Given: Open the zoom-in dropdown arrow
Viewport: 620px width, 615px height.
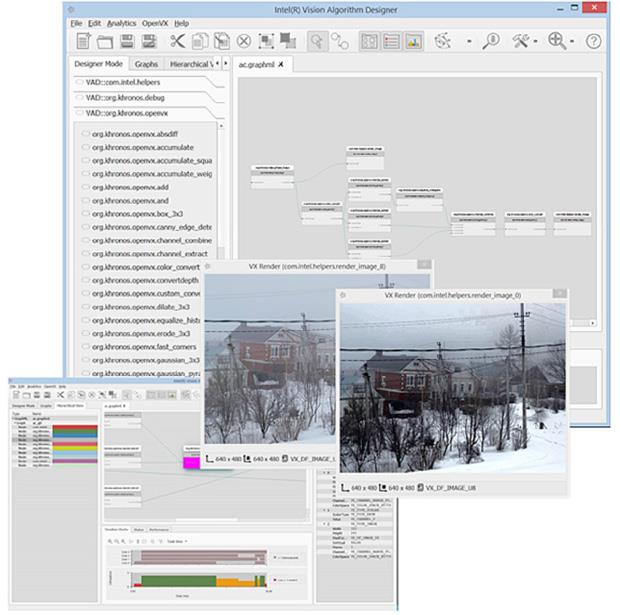Looking at the screenshot, I should (x=573, y=42).
